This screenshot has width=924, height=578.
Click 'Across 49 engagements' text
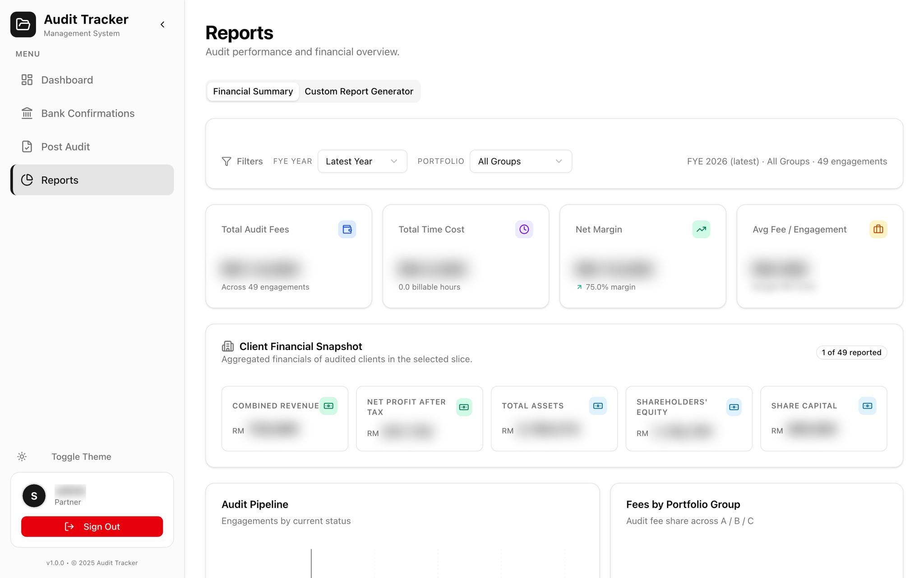[265, 287]
